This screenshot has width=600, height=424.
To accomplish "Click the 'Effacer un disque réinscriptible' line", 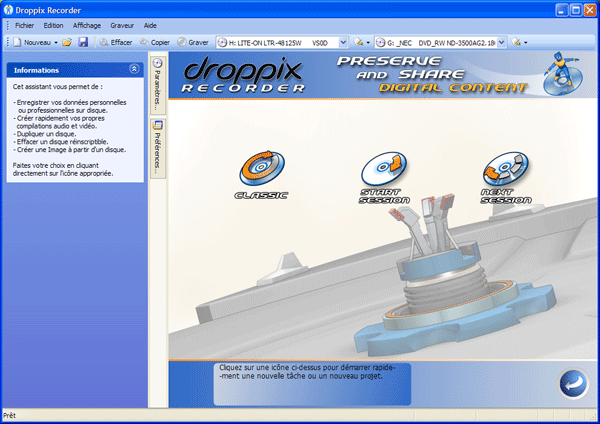I will (x=61, y=142).
